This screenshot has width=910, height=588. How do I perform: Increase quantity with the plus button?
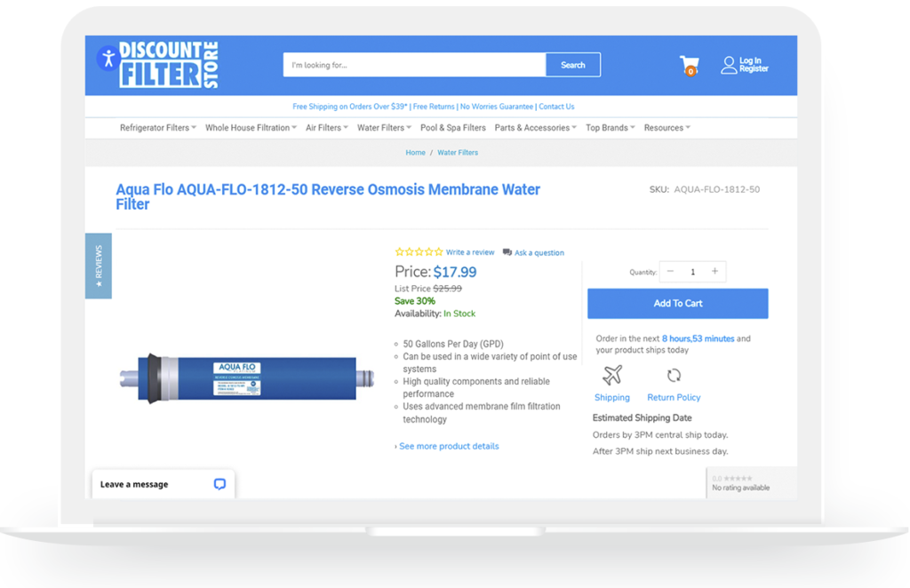point(714,272)
